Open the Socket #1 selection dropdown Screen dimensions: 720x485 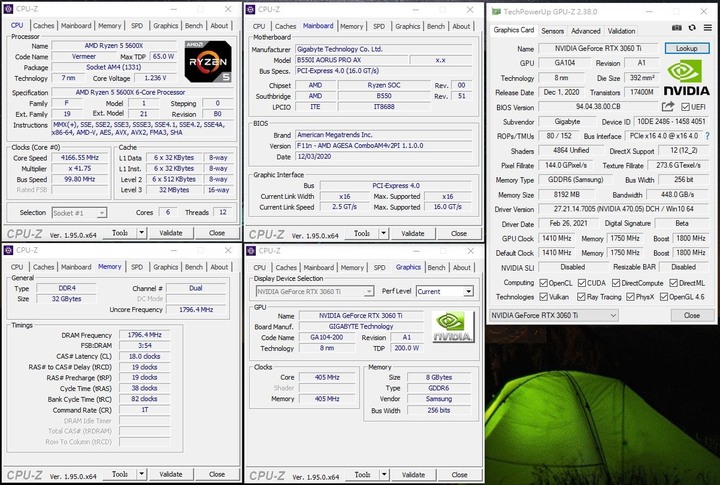(79, 213)
